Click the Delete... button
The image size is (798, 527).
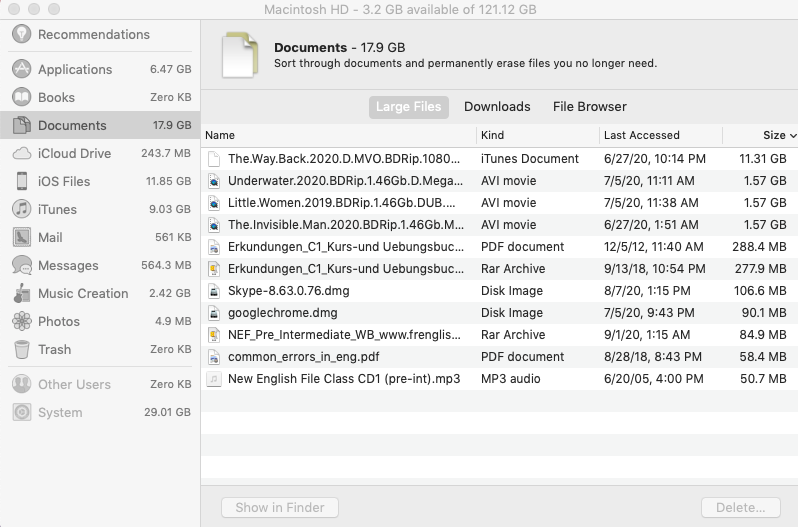point(740,507)
